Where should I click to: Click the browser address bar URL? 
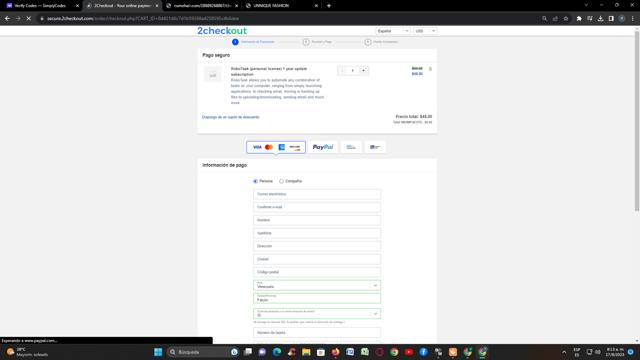point(143,18)
